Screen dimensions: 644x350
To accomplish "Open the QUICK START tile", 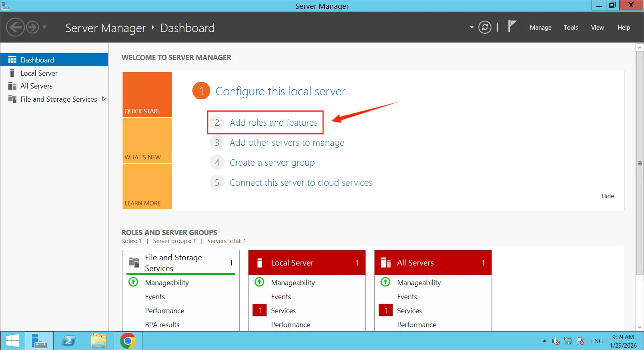I will [x=147, y=95].
